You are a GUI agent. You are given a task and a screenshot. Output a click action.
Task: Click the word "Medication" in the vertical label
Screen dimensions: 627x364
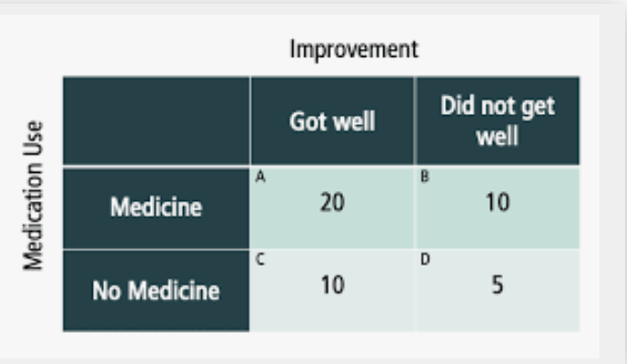click(33, 216)
